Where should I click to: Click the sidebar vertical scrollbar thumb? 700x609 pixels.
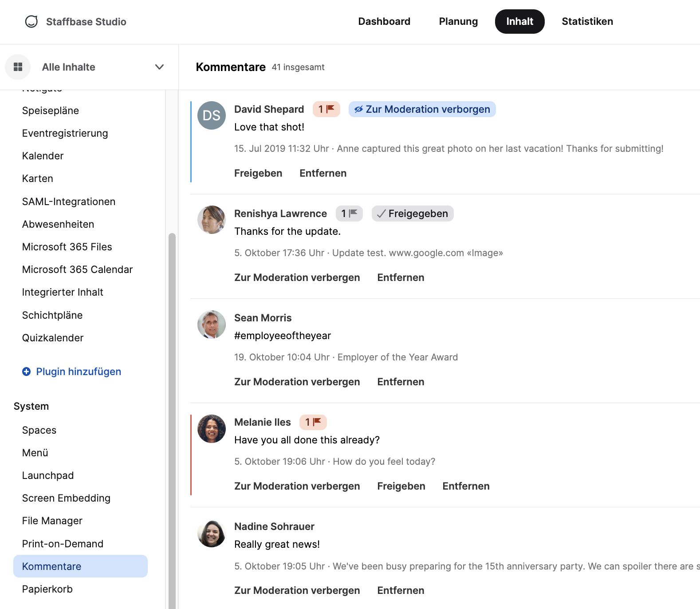[172, 421]
